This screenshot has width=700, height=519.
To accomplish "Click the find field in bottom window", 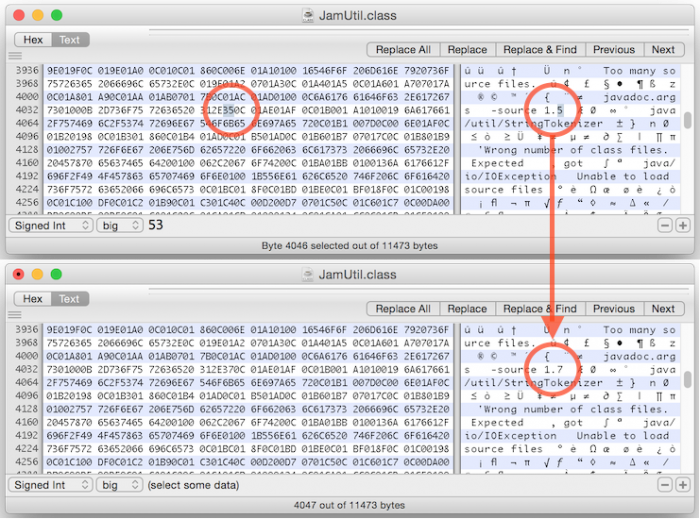I will pyautogui.click(x=419, y=291).
